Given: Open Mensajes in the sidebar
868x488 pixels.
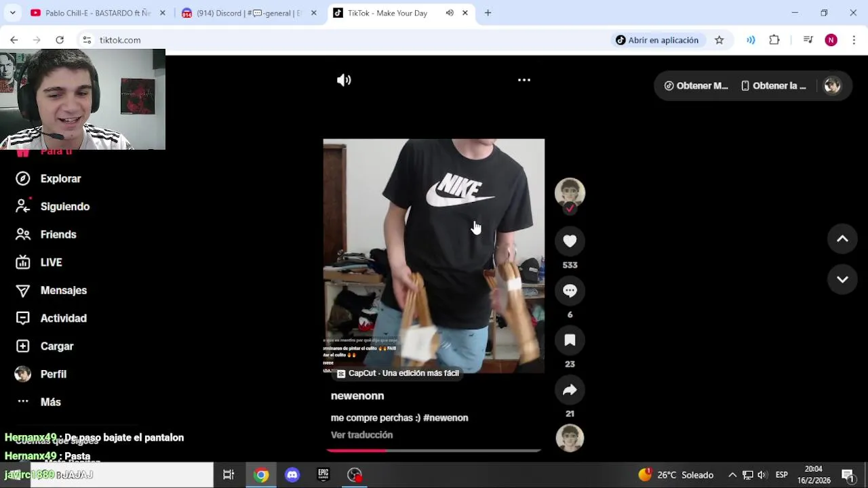Looking at the screenshot, I should (64, 290).
